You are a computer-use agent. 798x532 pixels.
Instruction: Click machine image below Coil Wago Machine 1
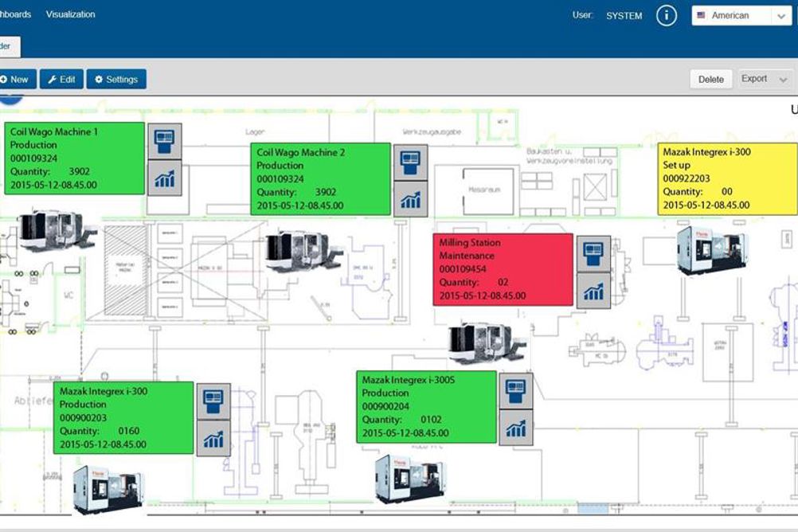[57, 231]
